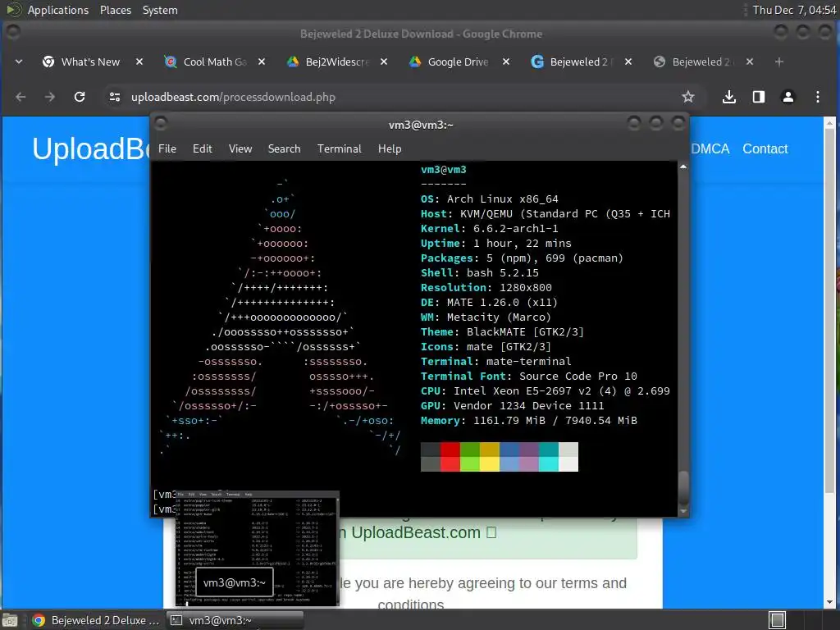The height and width of the screenshot is (630, 840).
Task: Expand Chrome tab search chevron
Action: [19, 62]
